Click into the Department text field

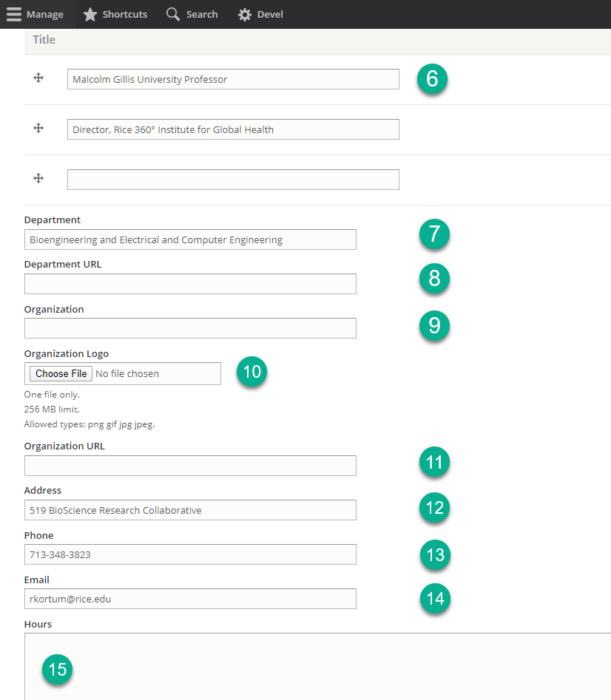click(x=190, y=239)
